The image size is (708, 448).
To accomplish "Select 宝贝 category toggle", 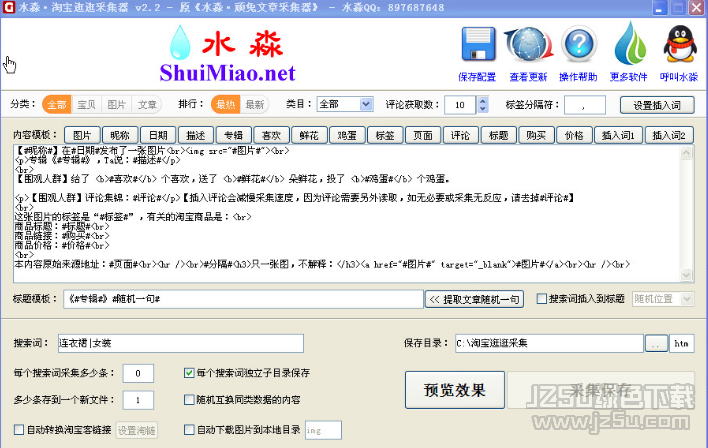I will coord(86,104).
